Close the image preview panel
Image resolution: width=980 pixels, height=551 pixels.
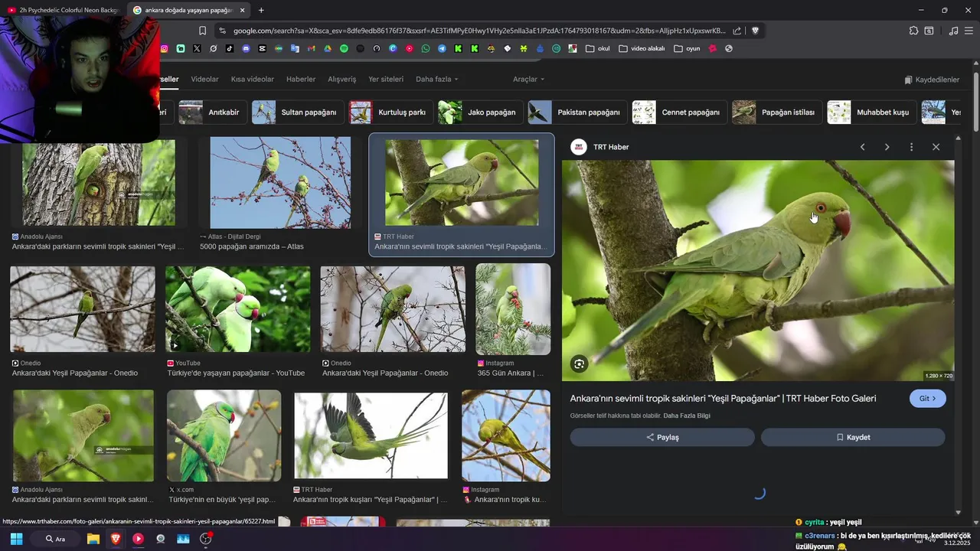[x=936, y=147]
